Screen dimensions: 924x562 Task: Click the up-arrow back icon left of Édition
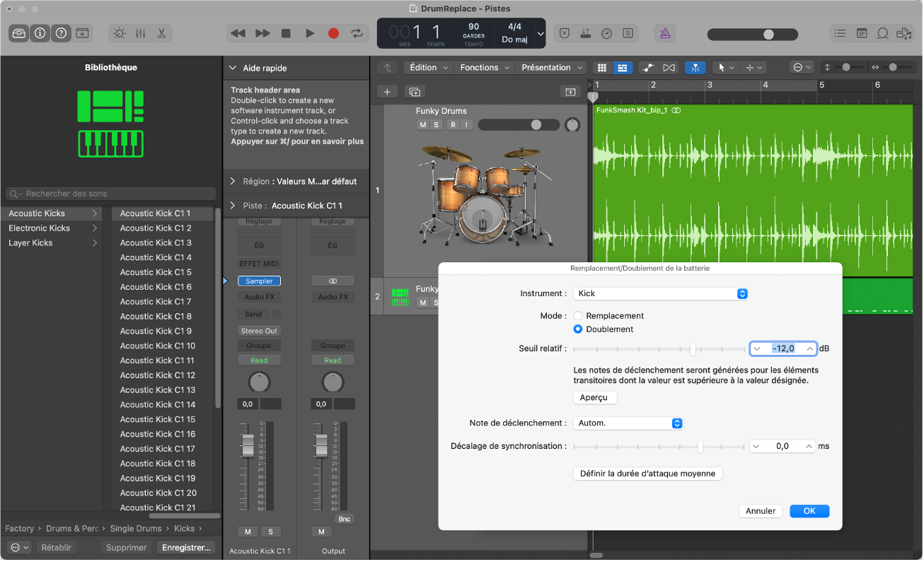pos(387,68)
